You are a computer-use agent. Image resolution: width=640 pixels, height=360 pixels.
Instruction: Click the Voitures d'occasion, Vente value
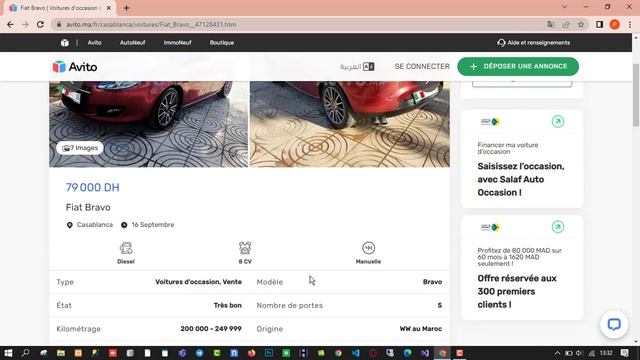click(198, 282)
